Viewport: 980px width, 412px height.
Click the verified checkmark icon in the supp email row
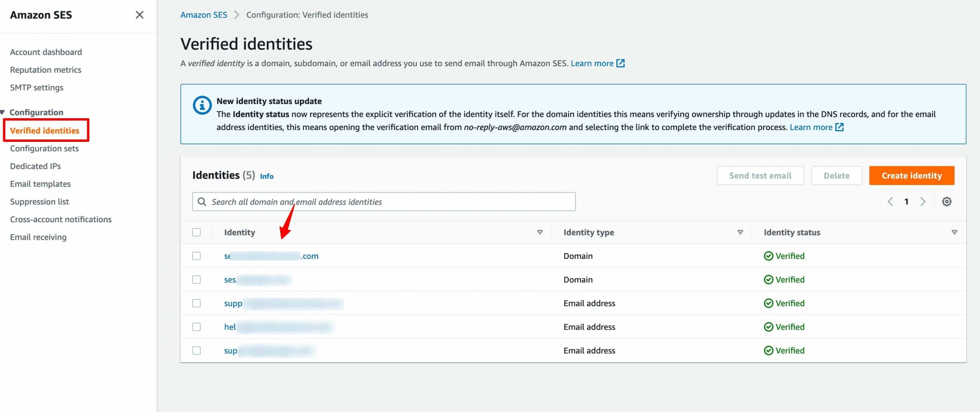tap(768, 303)
